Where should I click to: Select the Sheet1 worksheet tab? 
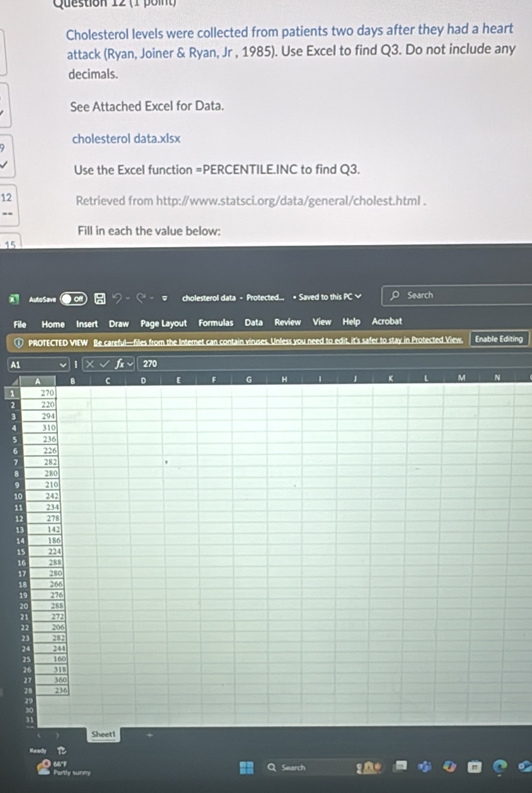(x=103, y=734)
